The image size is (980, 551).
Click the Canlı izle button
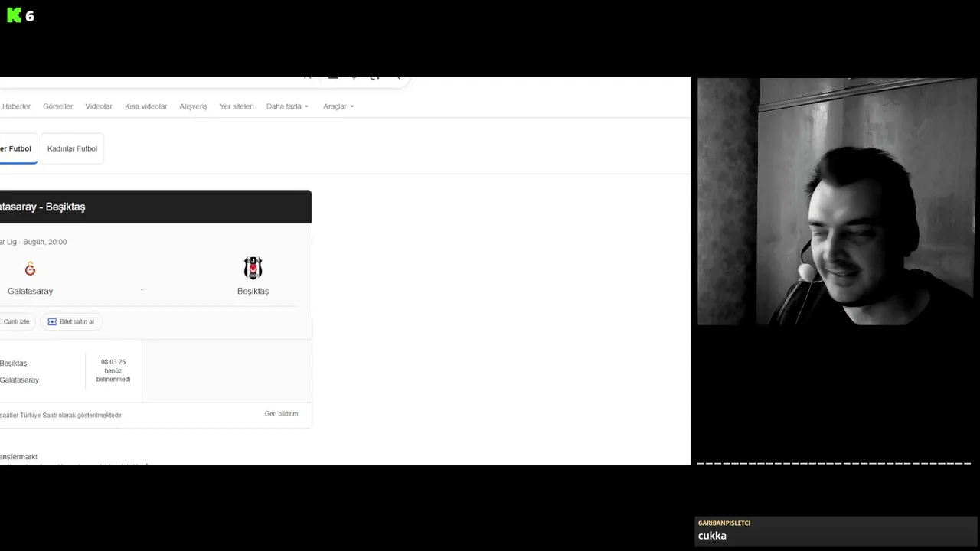[x=16, y=321]
